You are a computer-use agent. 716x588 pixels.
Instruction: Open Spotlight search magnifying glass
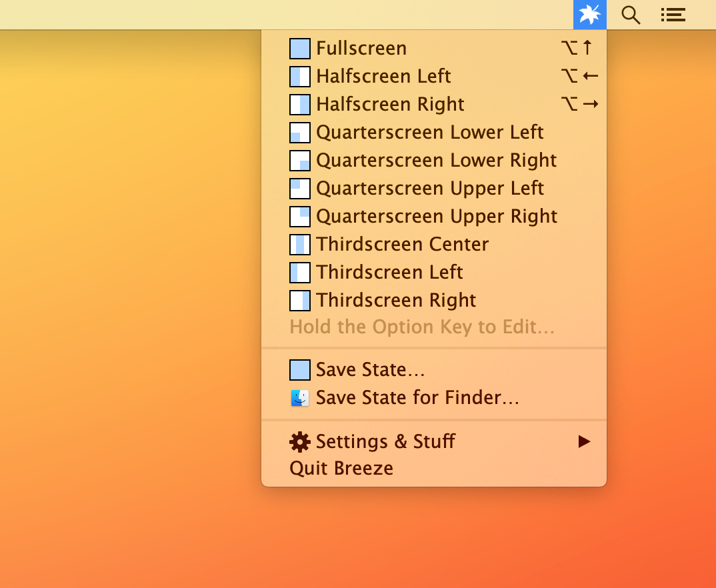[631, 15]
